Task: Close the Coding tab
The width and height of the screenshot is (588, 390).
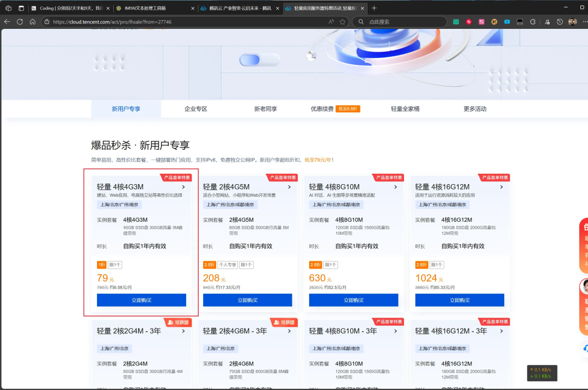Action: point(108,8)
